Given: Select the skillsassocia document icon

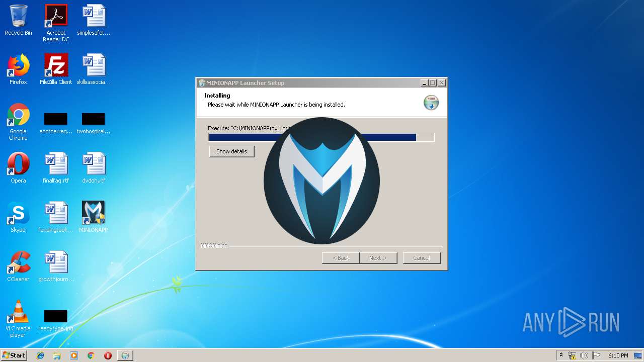Looking at the screenshot, I should [94, 69].
